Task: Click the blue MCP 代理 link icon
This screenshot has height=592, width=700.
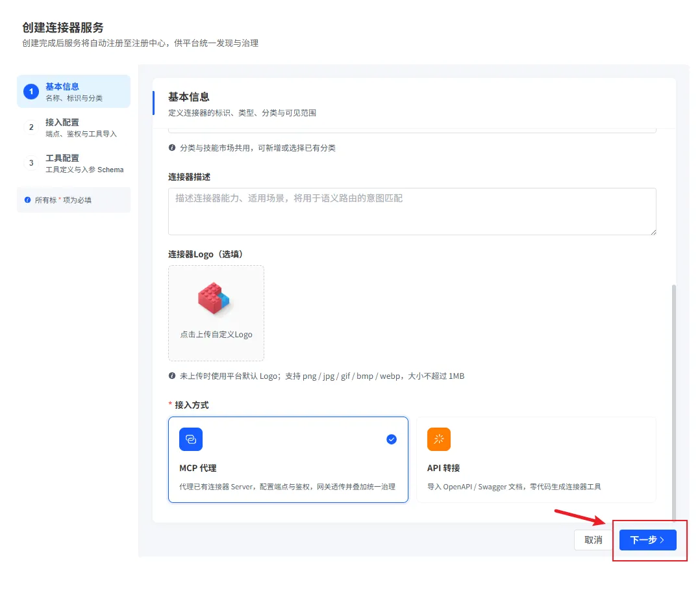Action: pyautogui.click(x=191, y=439)
